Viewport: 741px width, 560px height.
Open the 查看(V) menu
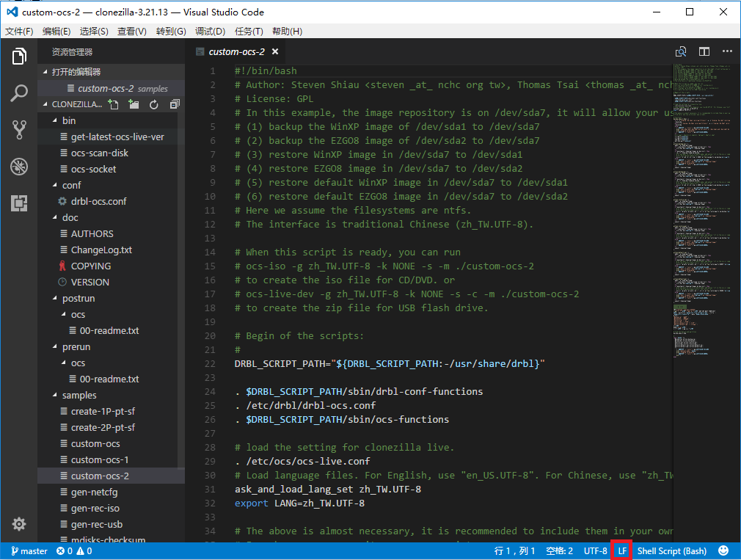pyautogui.click(x=132, y=31)
